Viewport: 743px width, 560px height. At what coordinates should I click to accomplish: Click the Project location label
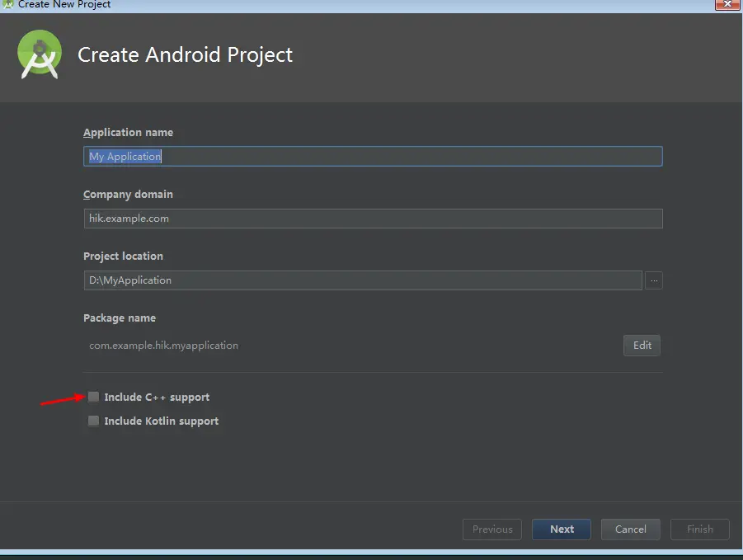tap(123, 256)
